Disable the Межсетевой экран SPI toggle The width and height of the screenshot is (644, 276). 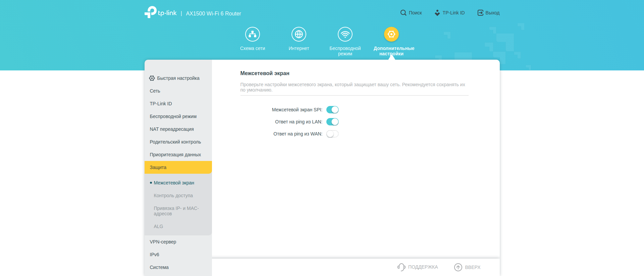[332, 110]
